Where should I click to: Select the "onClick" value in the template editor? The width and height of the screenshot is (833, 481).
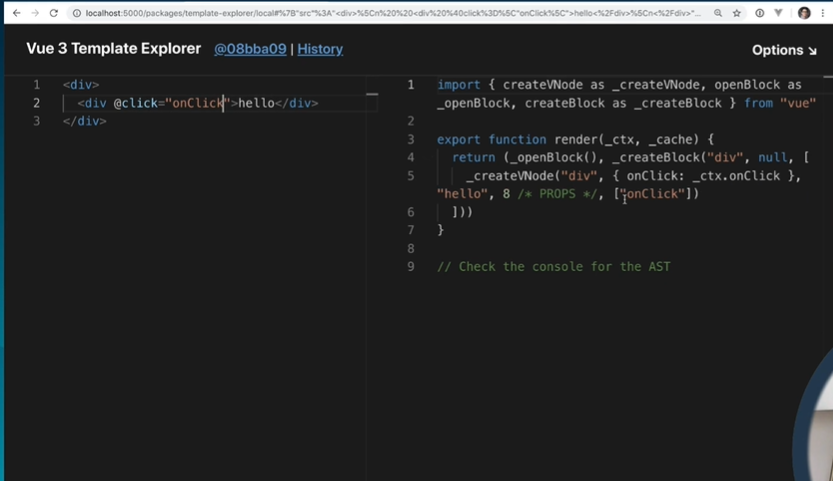[198, 103]
